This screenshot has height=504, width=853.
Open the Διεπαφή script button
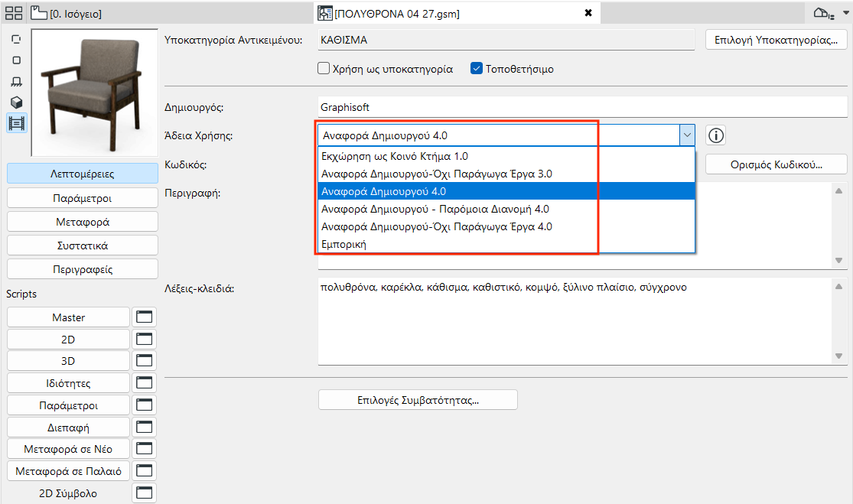pyautogui.click(x=69, y=428)
